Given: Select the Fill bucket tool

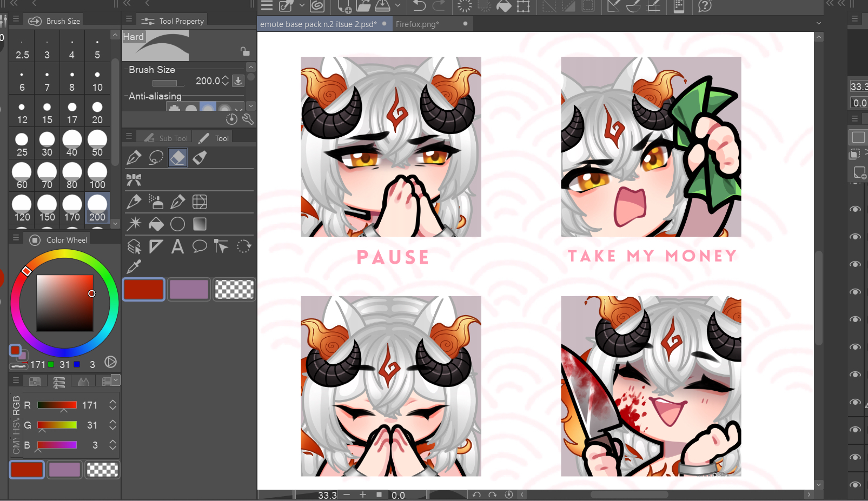Looking at the screenshot, I should click(156, 224).
